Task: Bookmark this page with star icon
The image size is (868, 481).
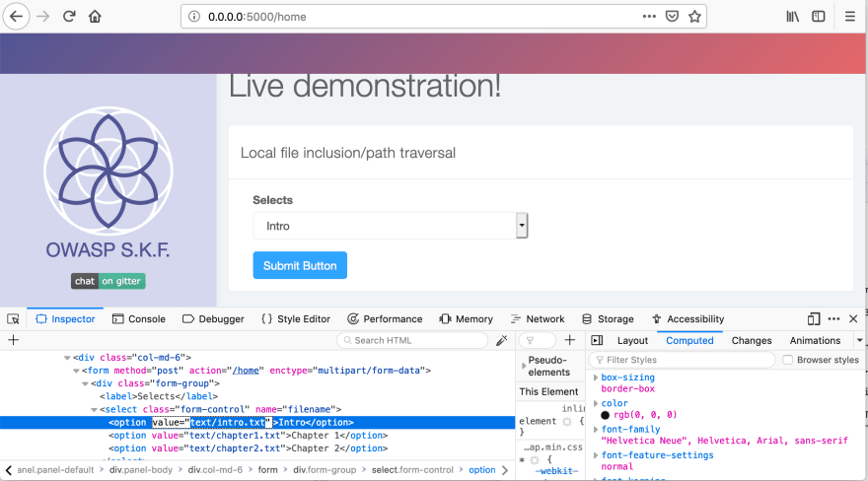Action: coord(694,17)
